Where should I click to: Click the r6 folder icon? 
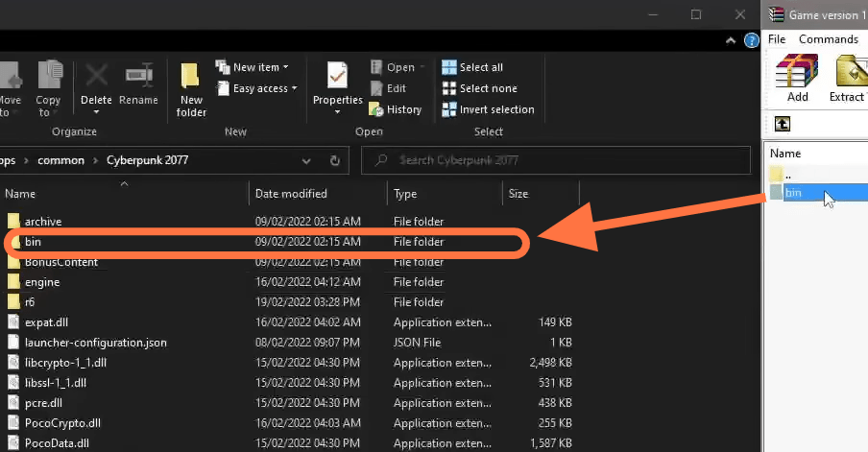click(13, 302)
